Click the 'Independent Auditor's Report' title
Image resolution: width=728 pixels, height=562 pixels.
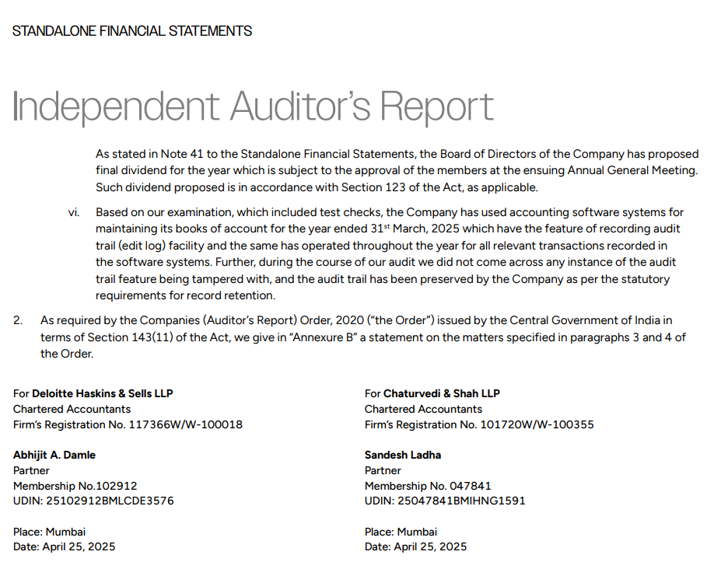click(254, 107)
